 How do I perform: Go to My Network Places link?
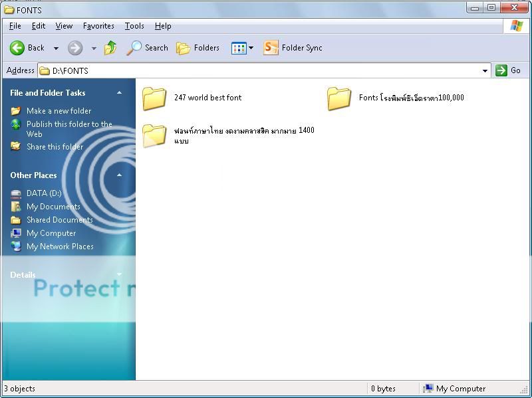[x=60, y=247]
